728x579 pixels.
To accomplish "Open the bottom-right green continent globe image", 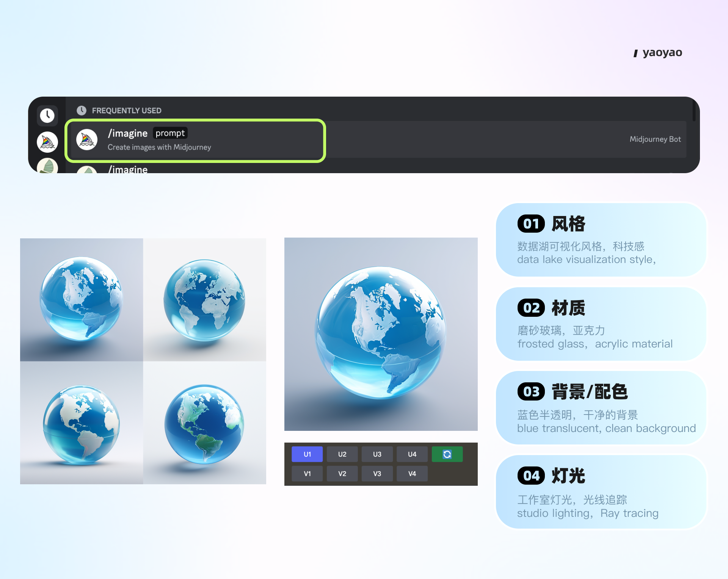I will tap(205, 423).
